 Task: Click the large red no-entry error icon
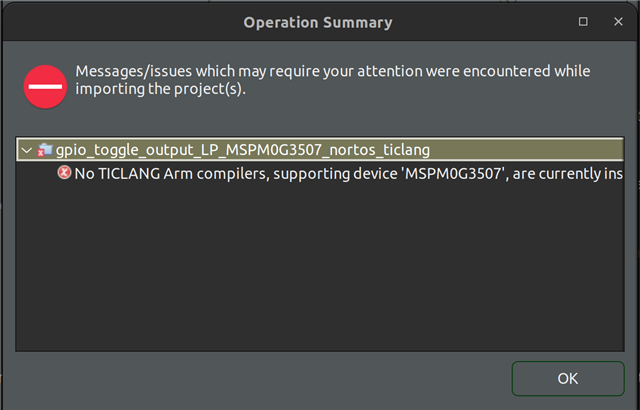45,86
